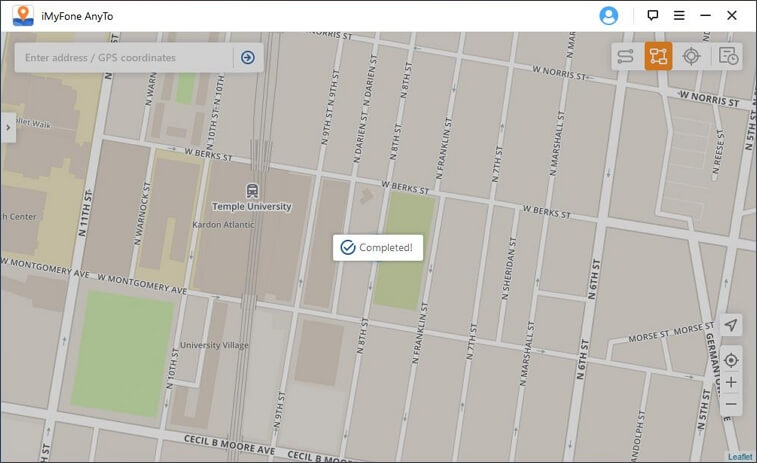Click the Completed! notification popup
Viewport: 757px width, 463px height.
click(378, 248)
